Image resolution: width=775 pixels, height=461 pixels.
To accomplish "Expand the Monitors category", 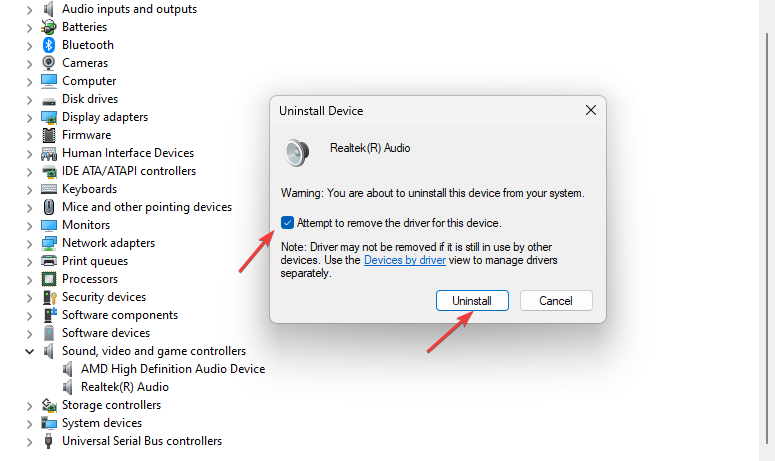I will click(28, 225).
